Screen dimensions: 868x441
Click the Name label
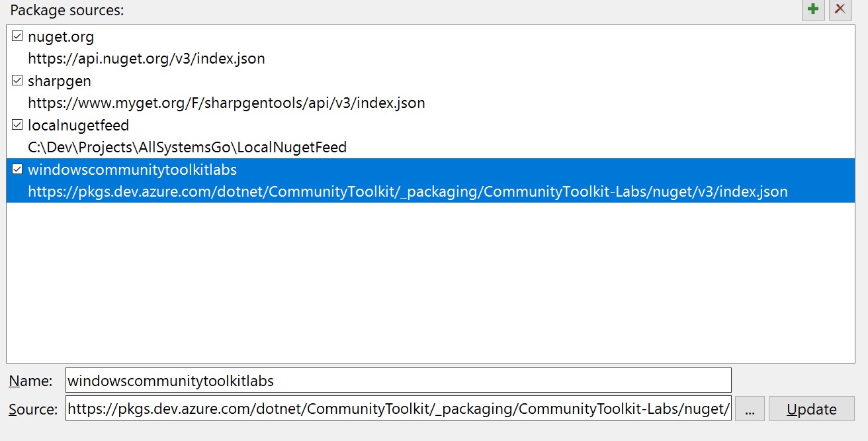30,380
